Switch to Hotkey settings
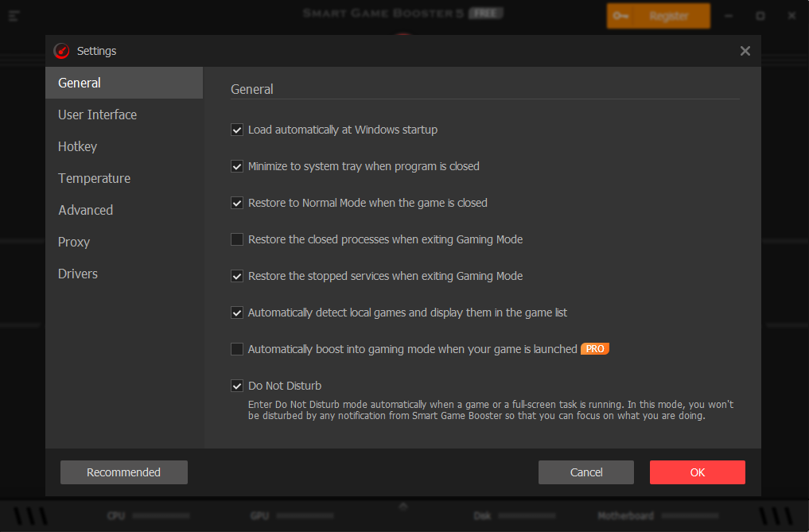The width and height of the screenshot is (809, 532). [124, 146]
